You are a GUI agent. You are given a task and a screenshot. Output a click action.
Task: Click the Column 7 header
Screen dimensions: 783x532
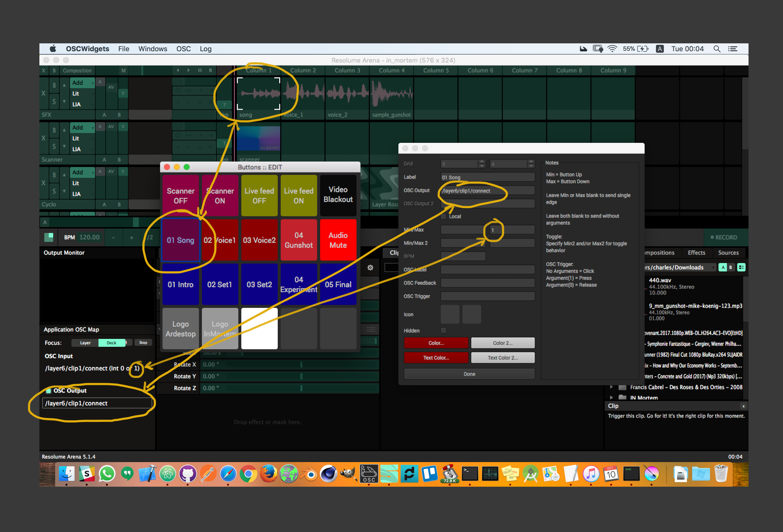point(524,70)
